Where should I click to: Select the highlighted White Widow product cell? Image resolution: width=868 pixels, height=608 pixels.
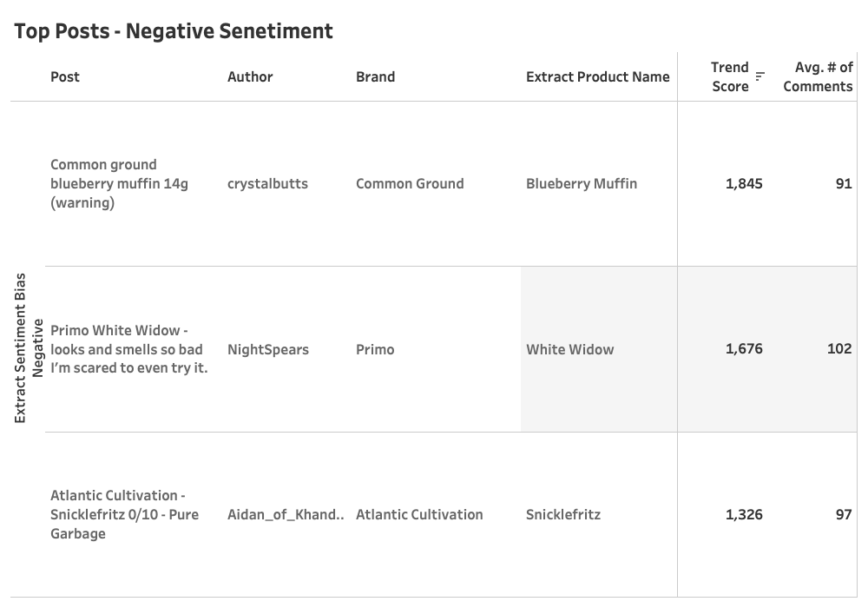pyautogui.click(x=598, y=349)
